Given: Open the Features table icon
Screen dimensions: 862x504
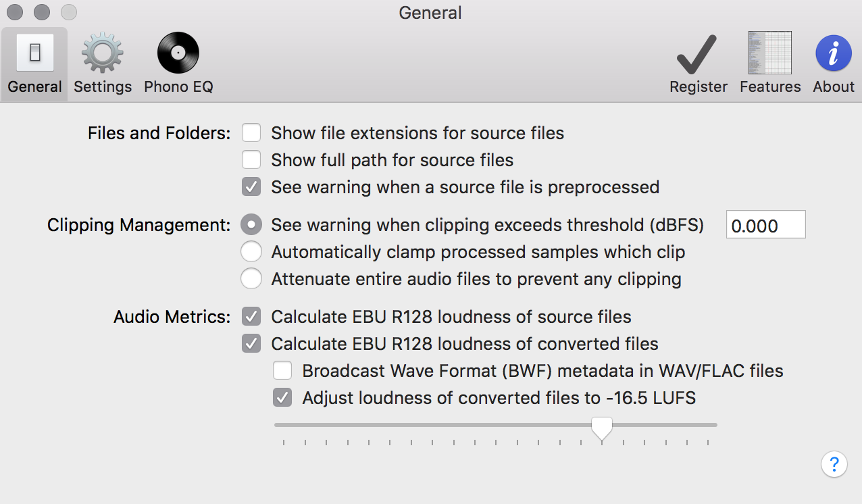Looking at the screenshot, I should pyautogui.click(x=770, y=53).
